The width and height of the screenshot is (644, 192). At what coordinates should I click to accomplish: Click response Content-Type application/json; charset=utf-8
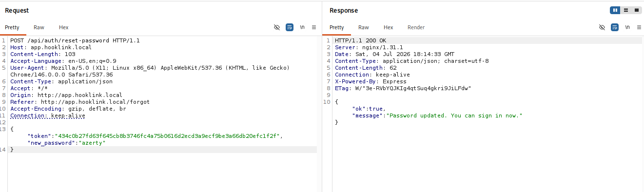(x=411, y=61)
